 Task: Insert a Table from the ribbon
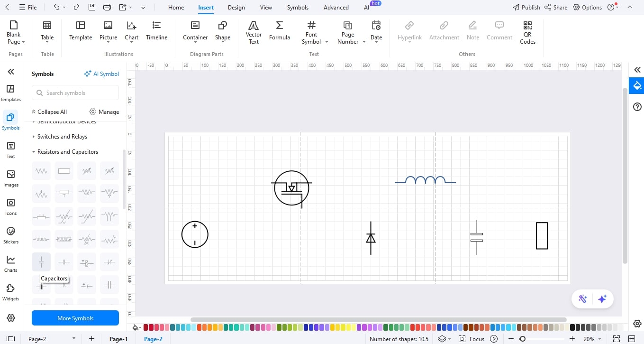click(47, 32)
